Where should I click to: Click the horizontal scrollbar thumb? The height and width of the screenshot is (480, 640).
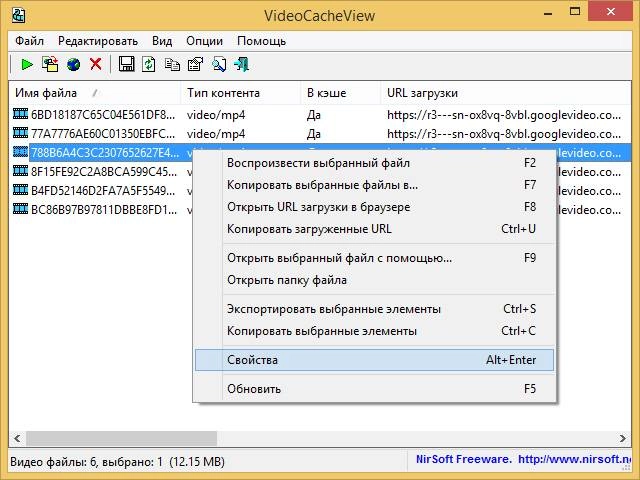tap(122, 439)
